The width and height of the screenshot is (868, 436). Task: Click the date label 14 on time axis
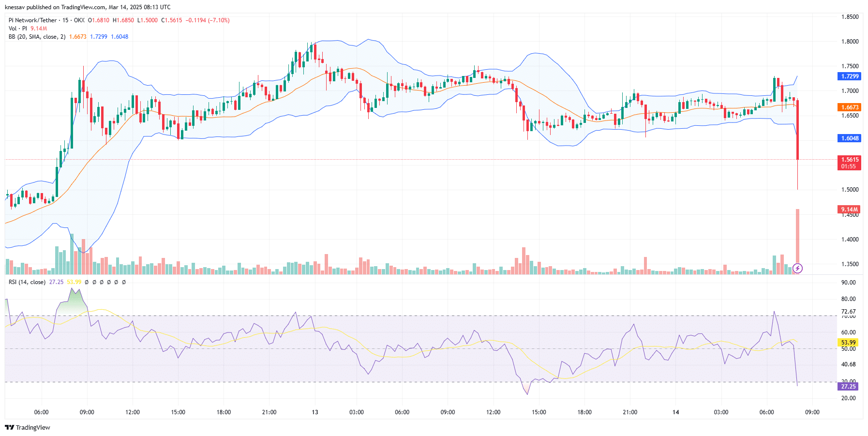(x=675, y=412)
